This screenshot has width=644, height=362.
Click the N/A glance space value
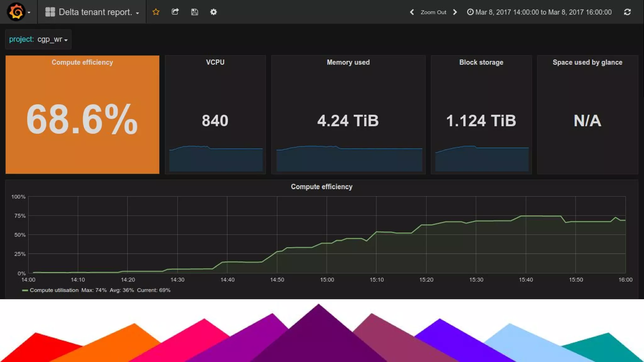pyautogui.click(x=587, y=121)
